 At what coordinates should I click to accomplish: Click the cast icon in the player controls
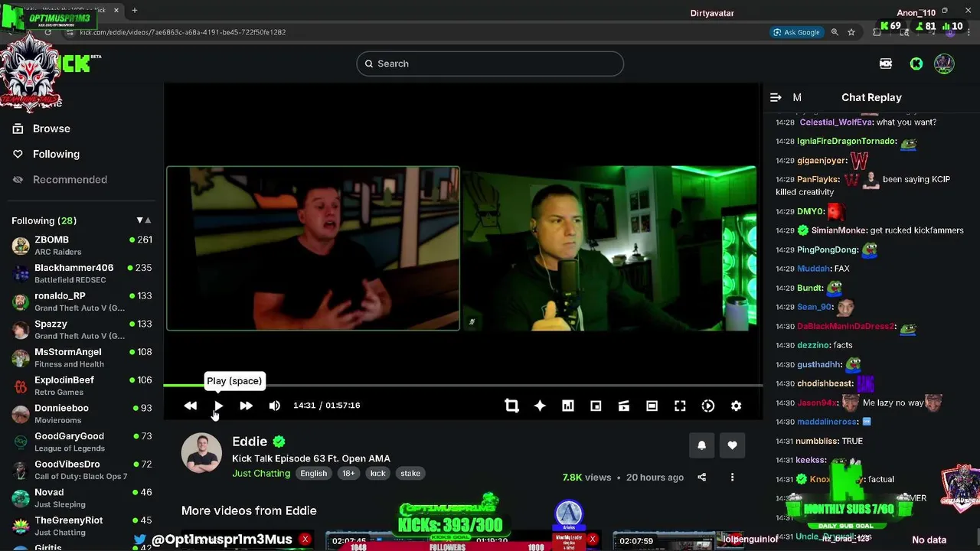[x=624, y=406]
